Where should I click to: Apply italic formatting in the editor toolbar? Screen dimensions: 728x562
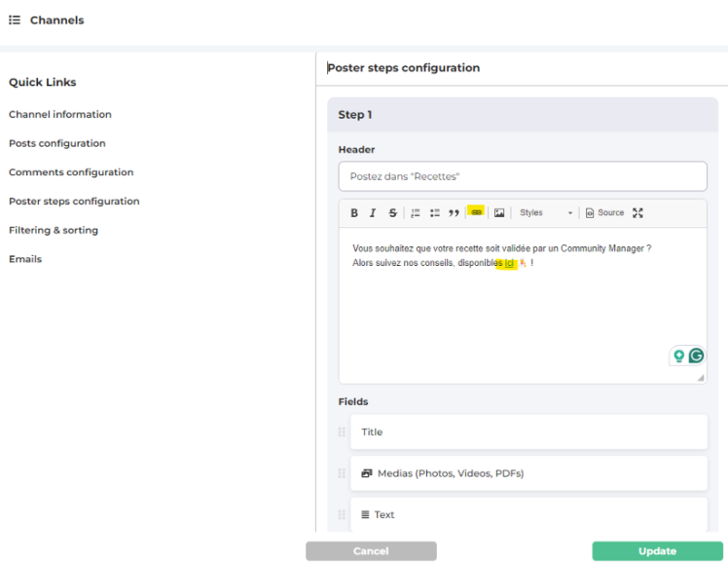coord(373,213)
